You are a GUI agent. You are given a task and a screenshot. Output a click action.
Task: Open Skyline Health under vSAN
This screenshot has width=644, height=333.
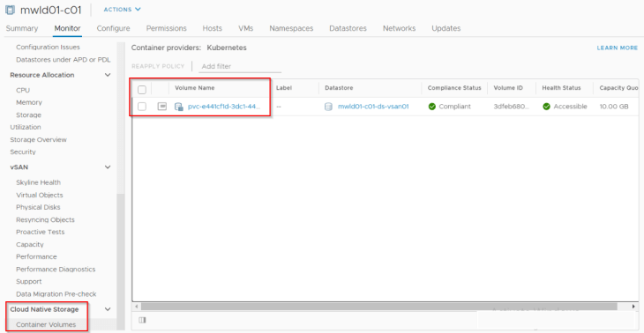[39, 182]
